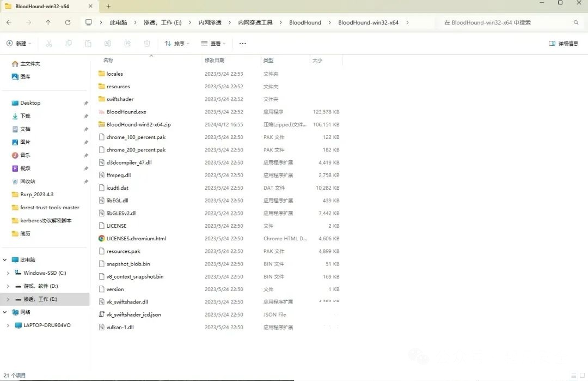Screen dimensions: 588x381
Task: Click 内网穿透工具 breadcrumb segment
Action: [x=255, y=22]
